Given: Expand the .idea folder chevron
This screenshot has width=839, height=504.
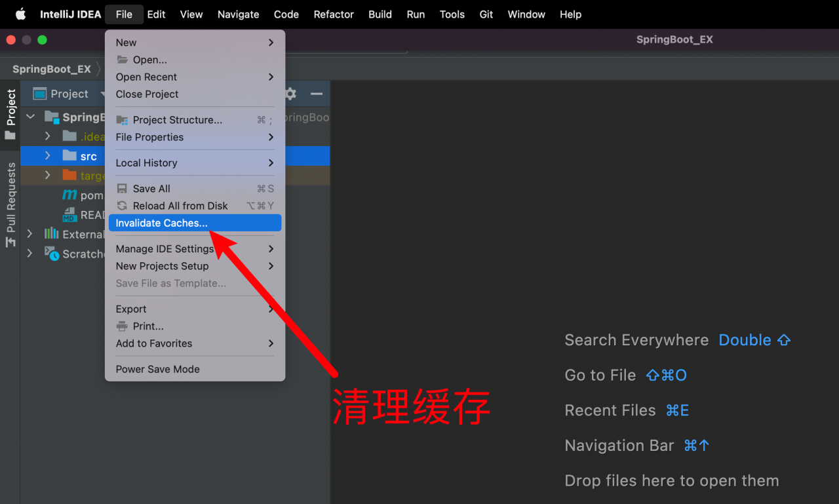Looking at the screenshot, I should pos(47,136).
